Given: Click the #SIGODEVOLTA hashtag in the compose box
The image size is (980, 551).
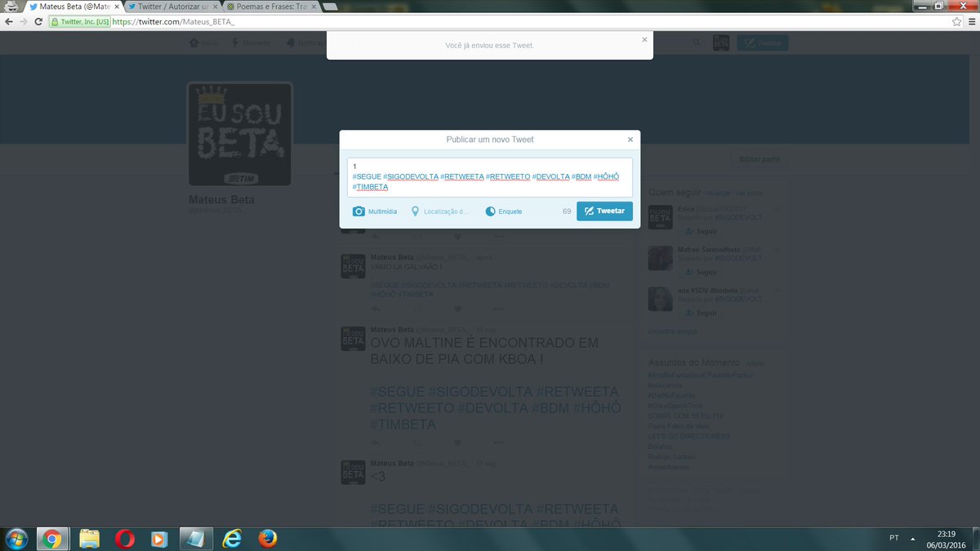Looking at the screenshot, I should (411, 176).
